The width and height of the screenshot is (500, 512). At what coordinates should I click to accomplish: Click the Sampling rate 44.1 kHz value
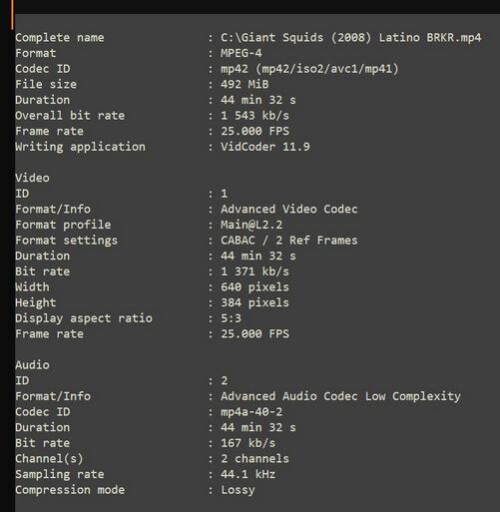click(248, 474)
